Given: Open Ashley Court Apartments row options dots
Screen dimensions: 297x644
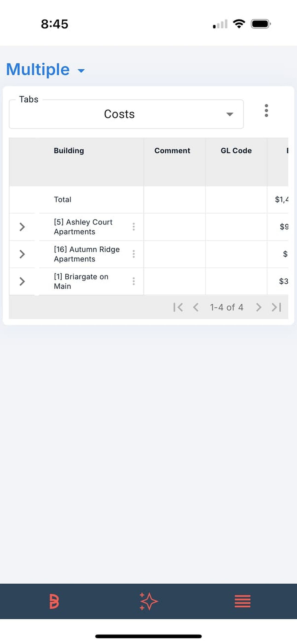Looking at the screenshot, I should click(x=134, y=227).
